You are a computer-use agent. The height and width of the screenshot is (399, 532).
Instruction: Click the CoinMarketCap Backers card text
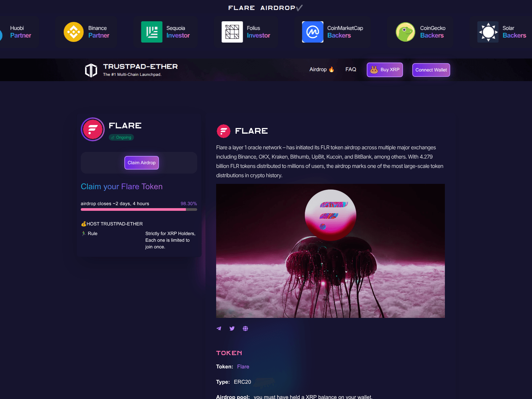point(345,32)
